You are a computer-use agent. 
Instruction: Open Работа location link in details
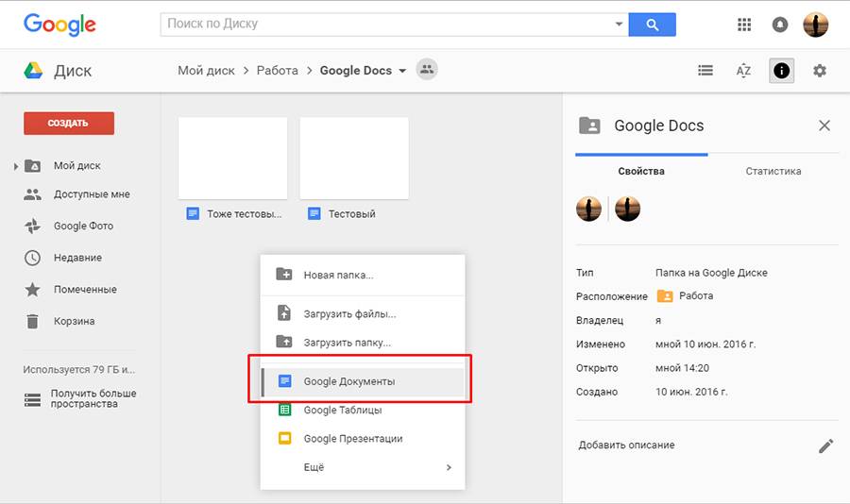coord(696,296)
